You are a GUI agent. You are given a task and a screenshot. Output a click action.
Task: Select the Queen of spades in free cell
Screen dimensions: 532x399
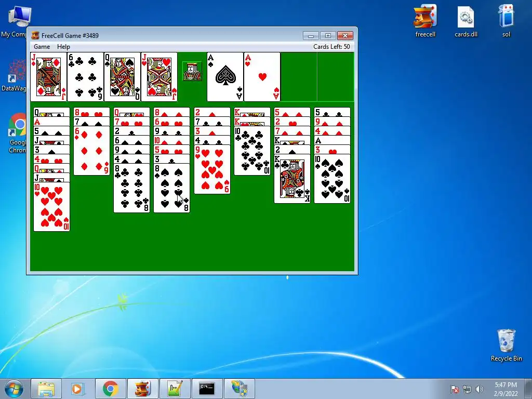click(x=122, y=77)
